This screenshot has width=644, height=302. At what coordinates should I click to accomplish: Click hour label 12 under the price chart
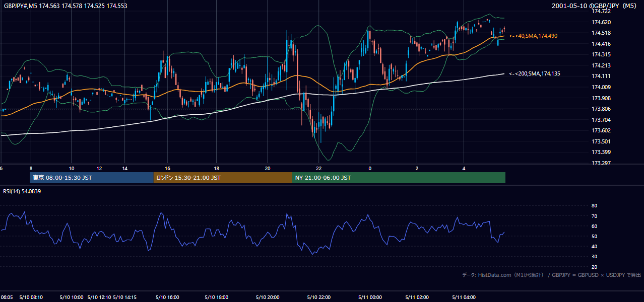tap(99, 169)
